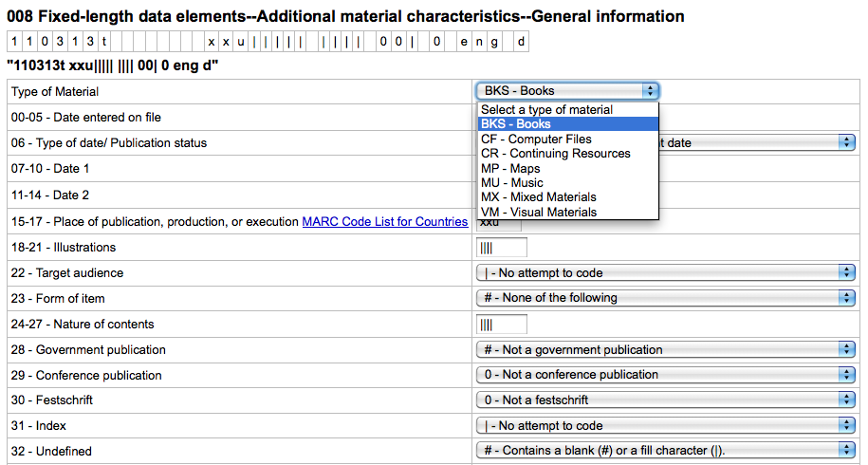The height and width of the screenshot is (465, 868).
Task: Click the Illustrations input field
Action: tap(501, 248)
